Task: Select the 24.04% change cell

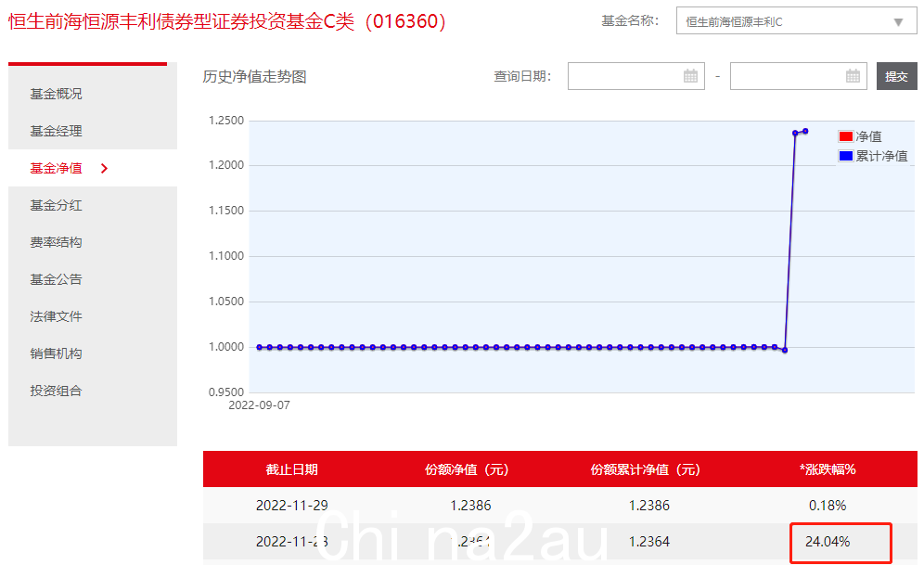Action: [828, 542]
